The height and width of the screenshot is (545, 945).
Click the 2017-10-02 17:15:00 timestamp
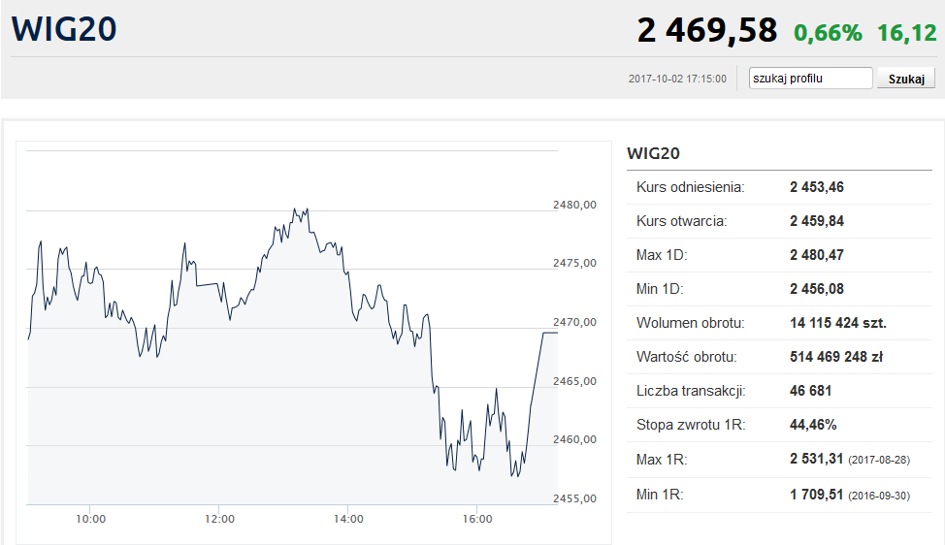pos(678,79)
